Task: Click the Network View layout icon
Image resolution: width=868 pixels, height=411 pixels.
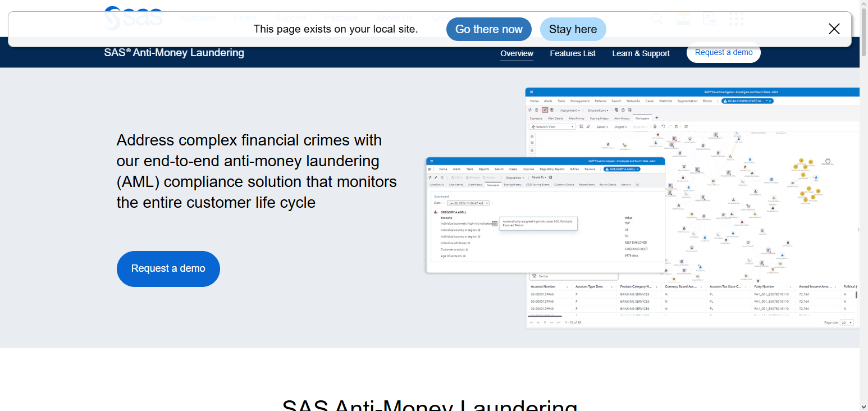Action: [533, 127]
